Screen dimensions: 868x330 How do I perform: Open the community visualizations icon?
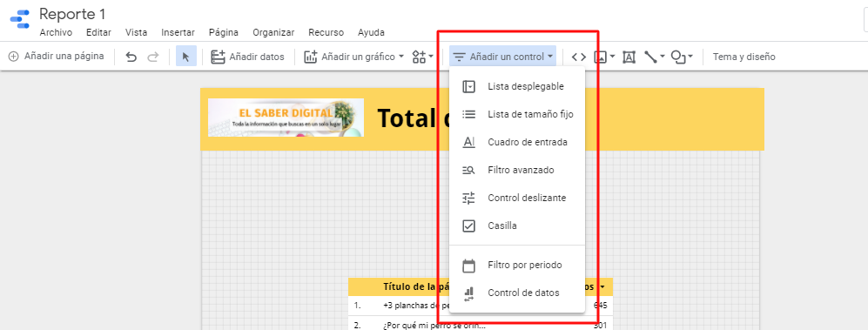pos(423,57)
